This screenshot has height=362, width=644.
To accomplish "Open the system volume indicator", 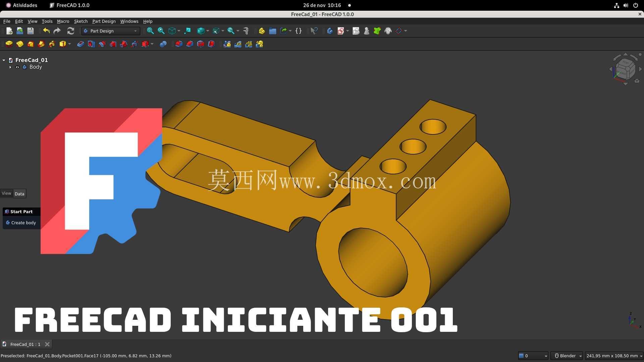I will (x=626, y=5).
